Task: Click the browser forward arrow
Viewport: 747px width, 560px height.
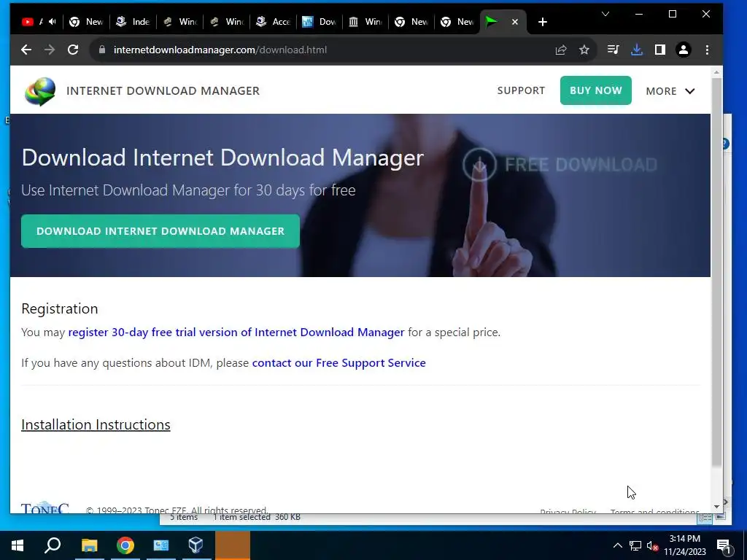Action: coord(50,50)
